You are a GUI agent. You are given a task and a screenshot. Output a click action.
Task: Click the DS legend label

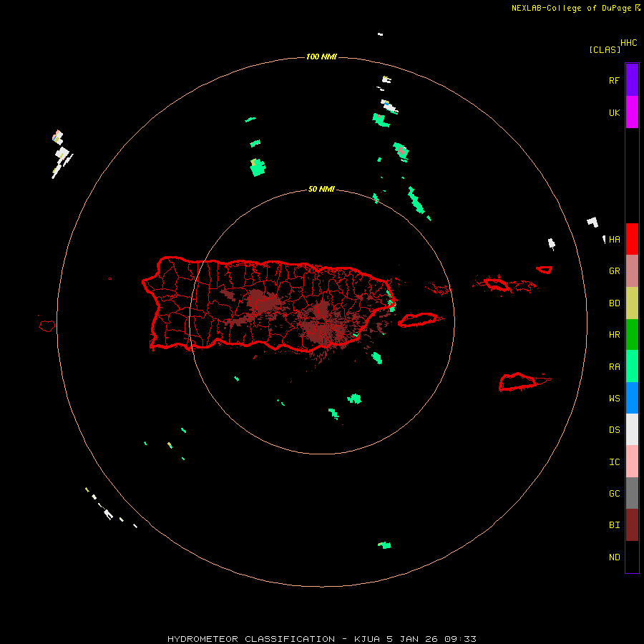coord(614,430)
